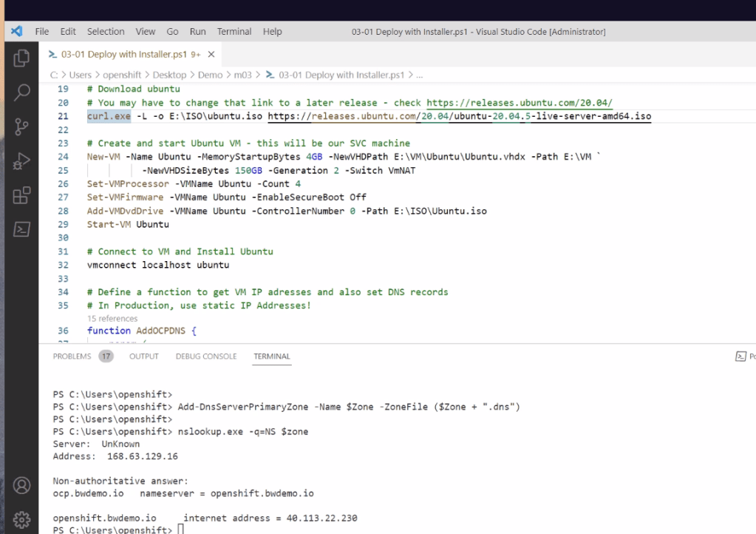Click the Add-DnsServerPrimaryZone command in terminal
Screen dimensions: 756x534
click(349, 407)
